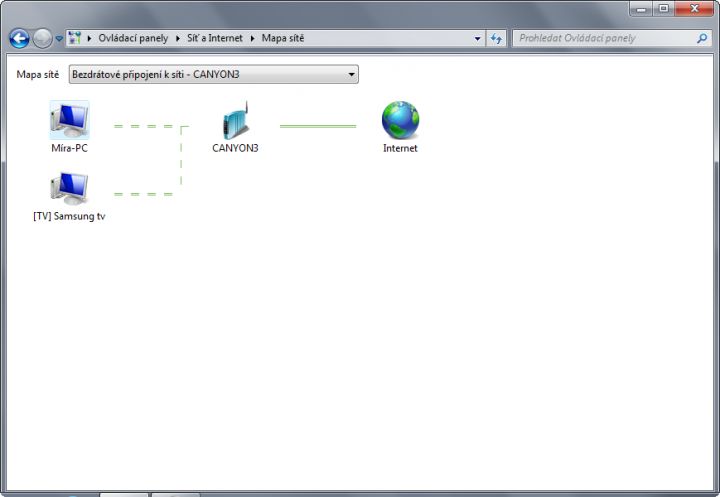Open the network selection combo box
Image resolution: width=720 pixels, height=497 pixels.
(214, 74)
